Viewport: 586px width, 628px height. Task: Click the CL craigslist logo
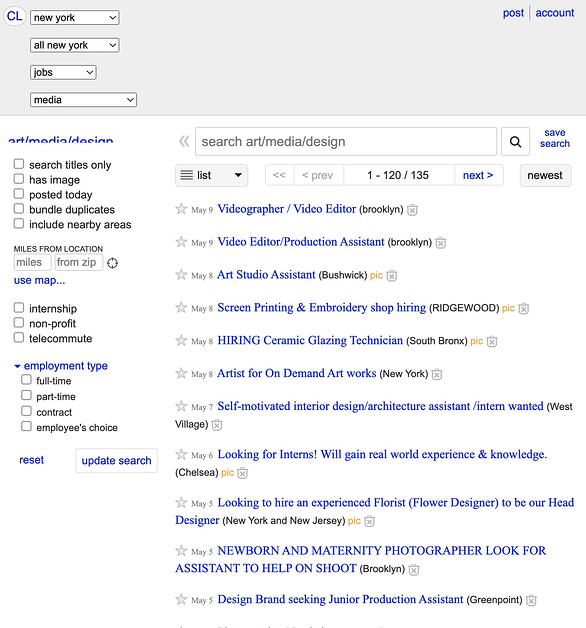coord(14,16)
